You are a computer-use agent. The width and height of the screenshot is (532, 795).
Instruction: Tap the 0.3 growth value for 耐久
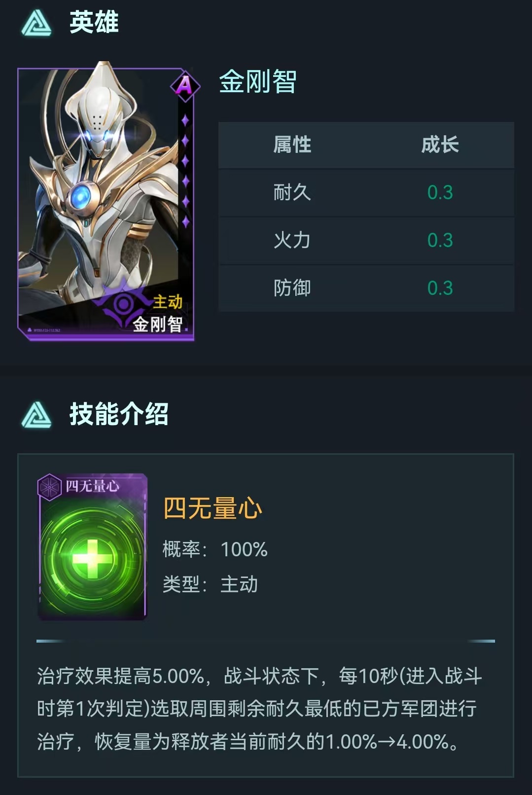point(440,192)
